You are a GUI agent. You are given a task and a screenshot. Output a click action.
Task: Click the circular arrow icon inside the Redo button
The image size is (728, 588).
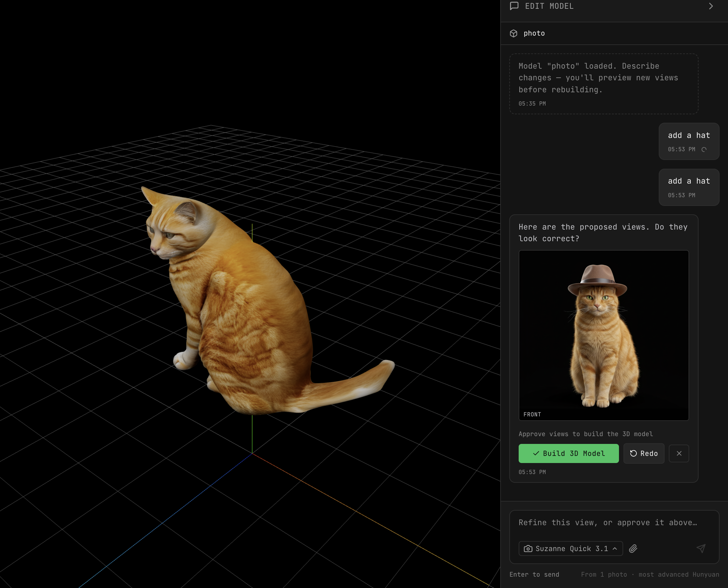click(634, 453)
